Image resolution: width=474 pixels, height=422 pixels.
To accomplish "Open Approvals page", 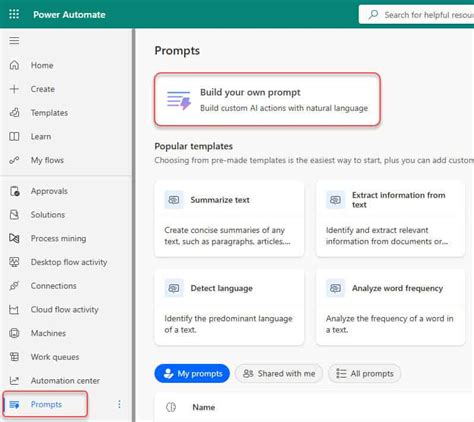I will (x=49, y=191).
